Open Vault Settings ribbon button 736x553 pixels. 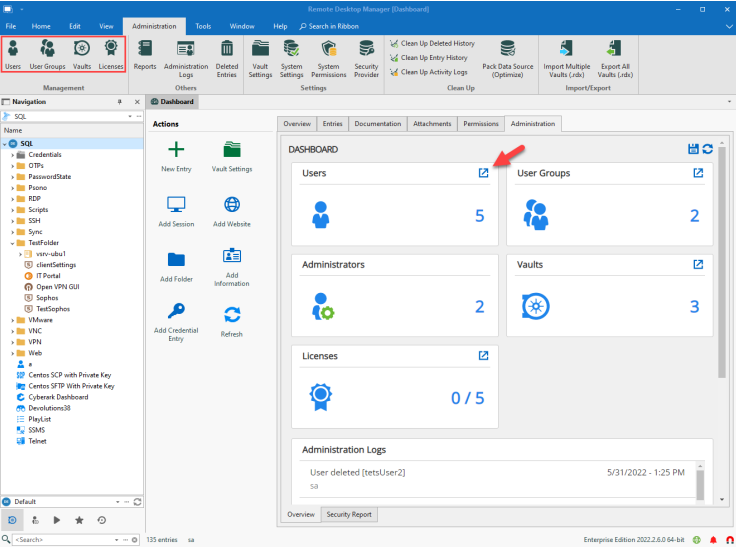(x=260, y=59)
